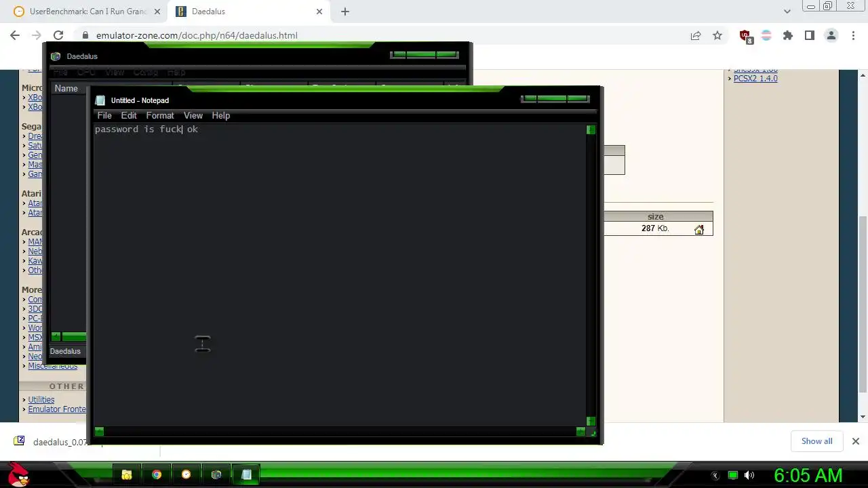This screenshot has height=488, width=868.
Task: Click the striped flag extension icon
Action: click(x=766, y=35)
